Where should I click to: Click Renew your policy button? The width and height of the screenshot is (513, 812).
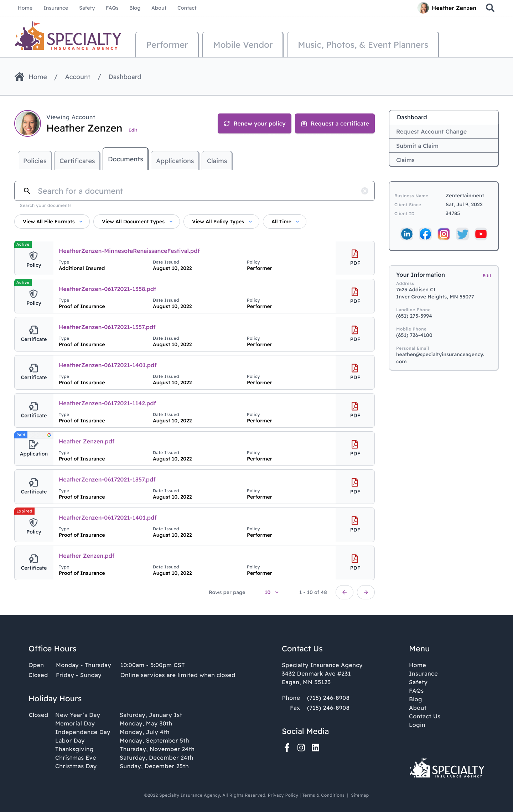click(254, 124)
